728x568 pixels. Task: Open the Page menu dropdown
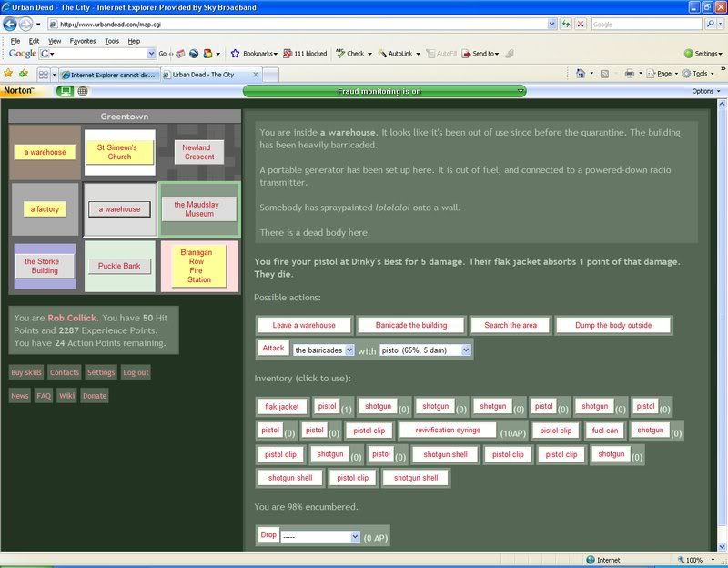(663, 74)
